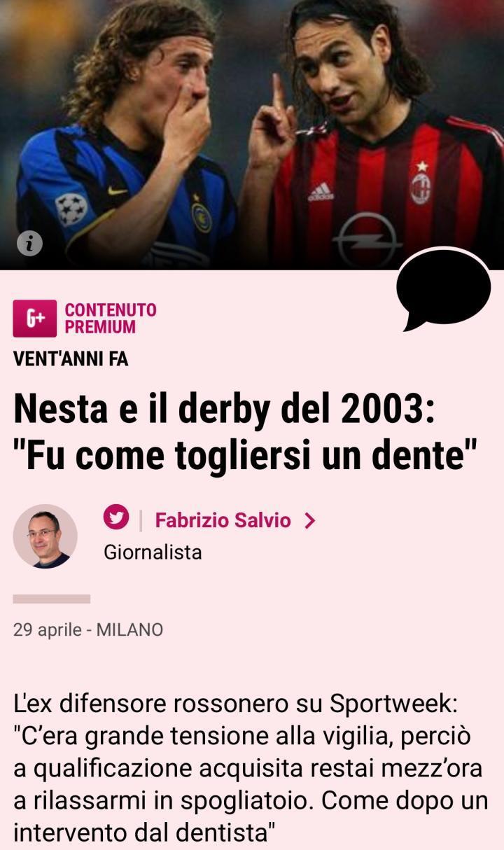Tap the Inter crest on the blue jersey
Viewport: 504px width, 850px height.
[x=201, y=216]
